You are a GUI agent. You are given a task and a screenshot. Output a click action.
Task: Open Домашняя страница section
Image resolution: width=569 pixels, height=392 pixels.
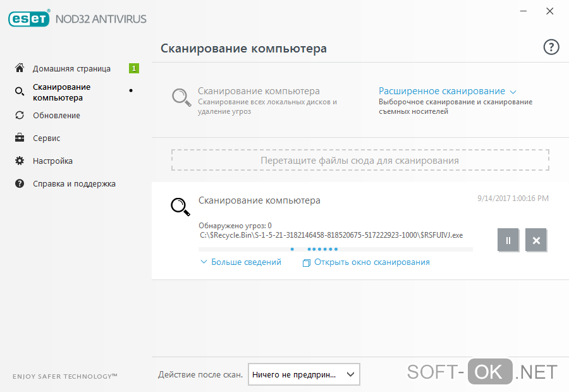[71, 68]
